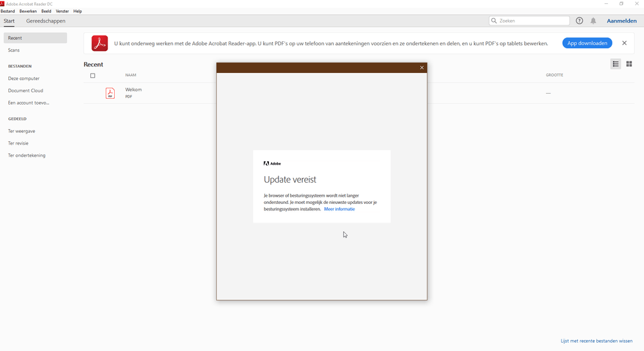Image resolution: width=644 pixels, height=351 pixels.
Task: Open the notifications bell icon
Action: (x=593, y=21)
